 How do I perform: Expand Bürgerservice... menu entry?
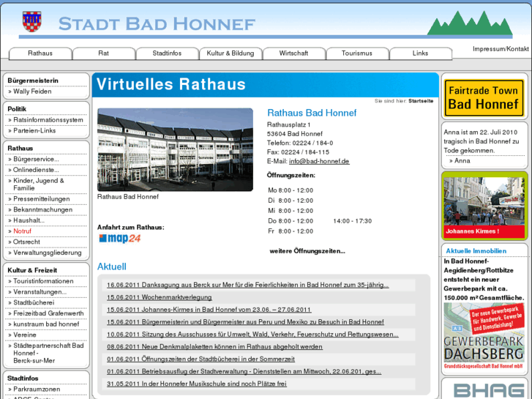pyautogui.click(x=36, y=159)
